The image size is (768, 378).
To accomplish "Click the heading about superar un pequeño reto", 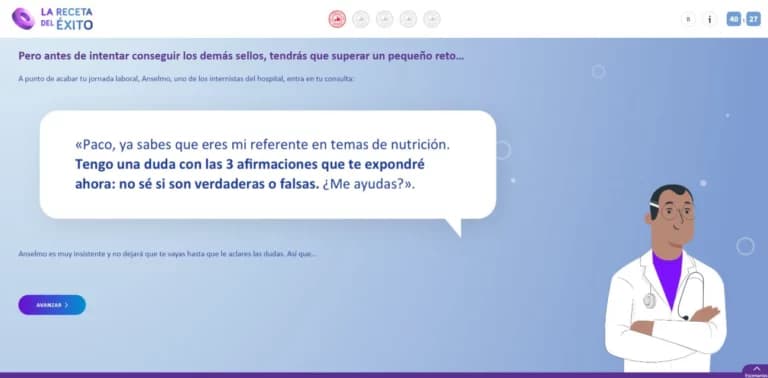I will pyautogui.click(x=241, y=56).
